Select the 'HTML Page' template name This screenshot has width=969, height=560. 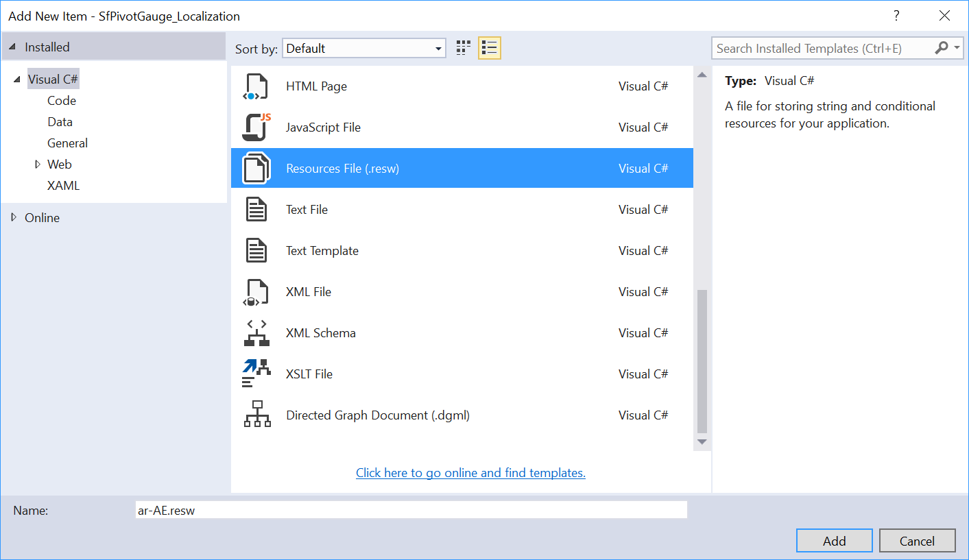point(316,86)
